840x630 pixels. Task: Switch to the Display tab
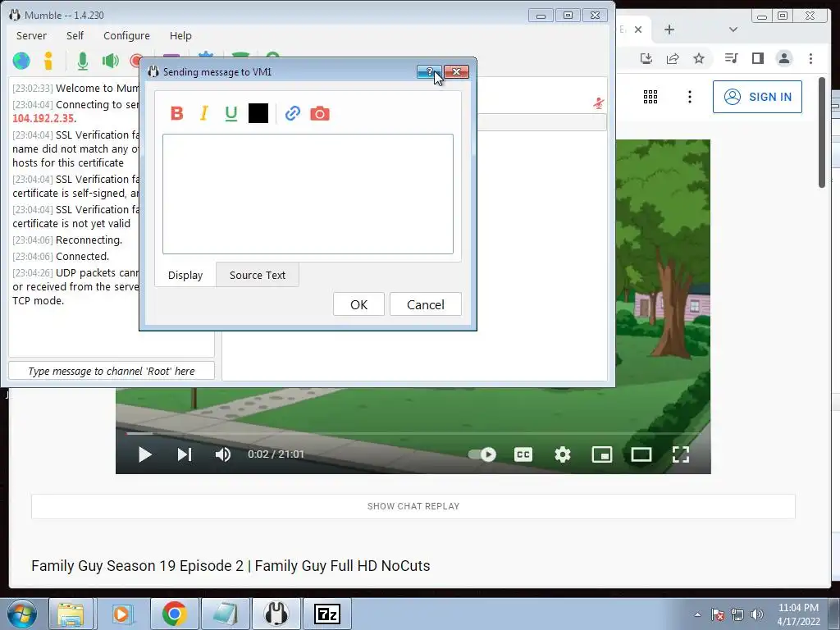[x=185, y=275]
